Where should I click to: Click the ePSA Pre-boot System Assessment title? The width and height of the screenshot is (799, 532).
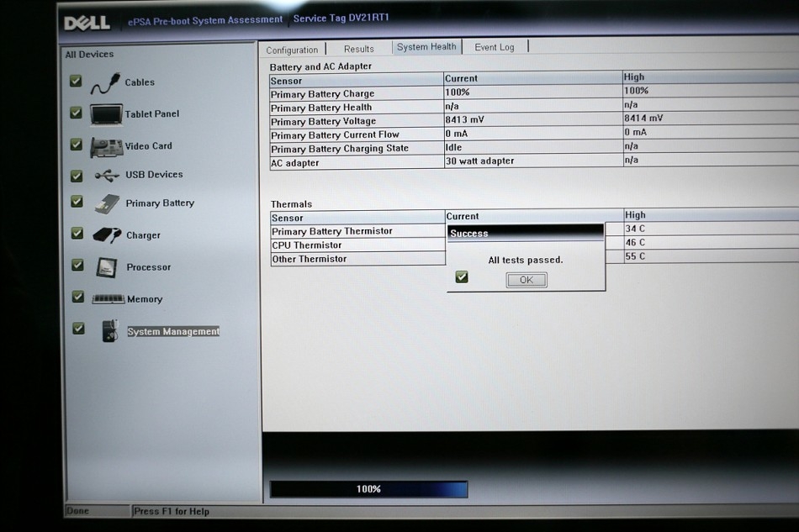(x=205, y=20)
